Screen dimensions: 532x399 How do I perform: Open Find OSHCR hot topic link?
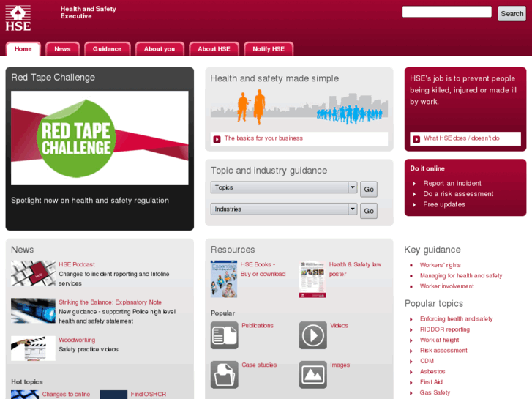click(x=149, y=395)
